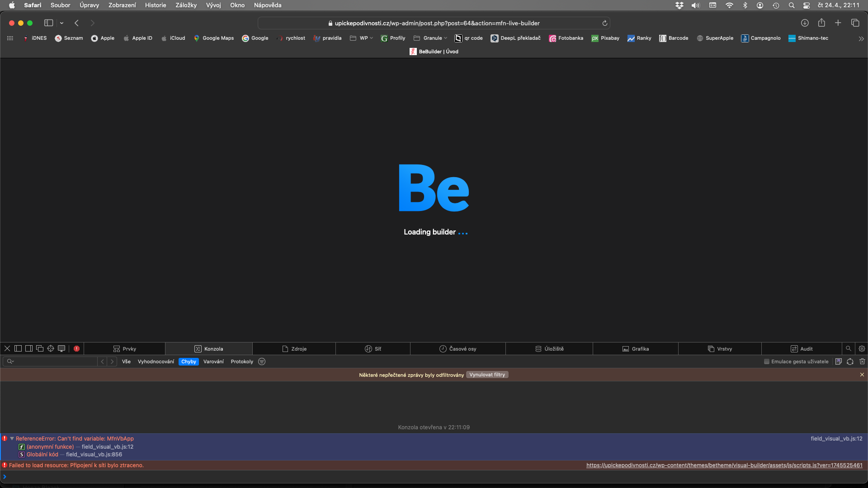
Task: Show hidden bookmarks overflow chevron
Action: 861,38
